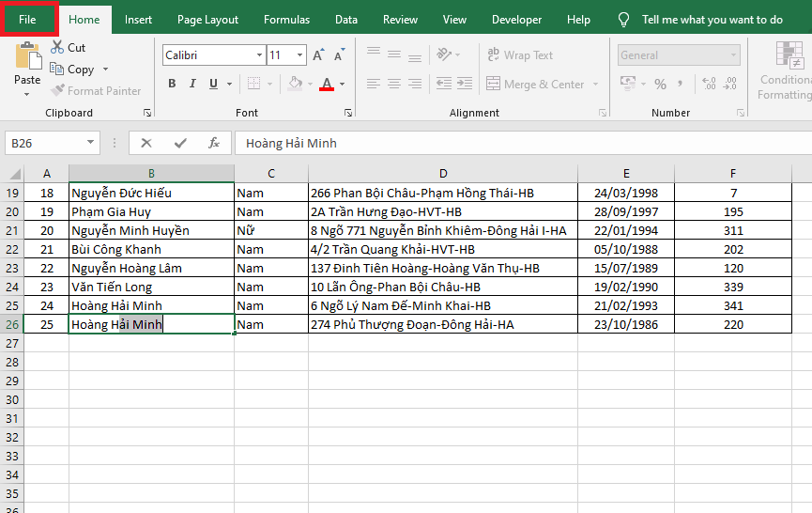Open the File tab

[x=28, y=19]
